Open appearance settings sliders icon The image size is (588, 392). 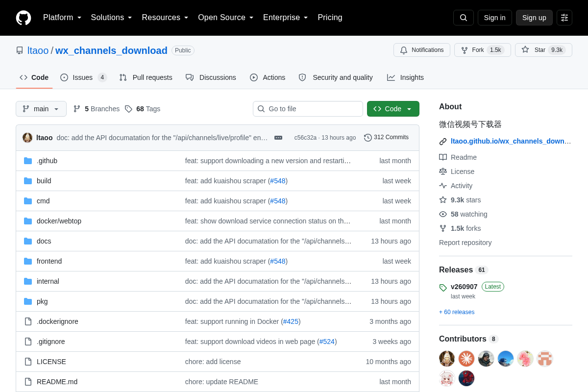[564, 18]
